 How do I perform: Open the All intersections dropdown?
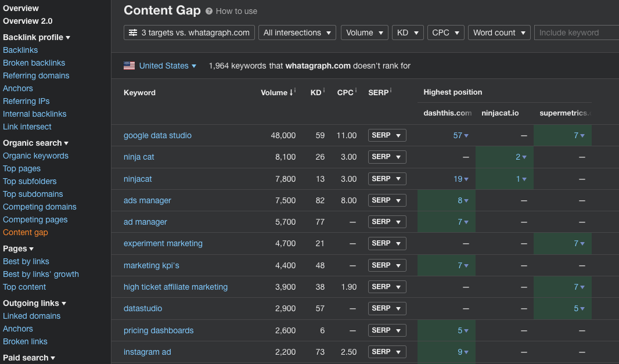(x=297, y=33)
